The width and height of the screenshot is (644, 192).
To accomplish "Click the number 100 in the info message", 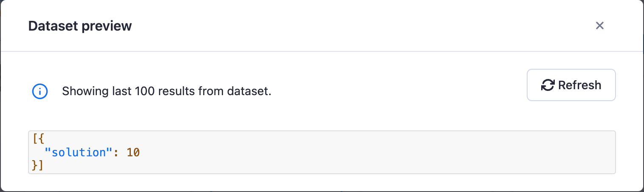I will click(x=144, y=91).
